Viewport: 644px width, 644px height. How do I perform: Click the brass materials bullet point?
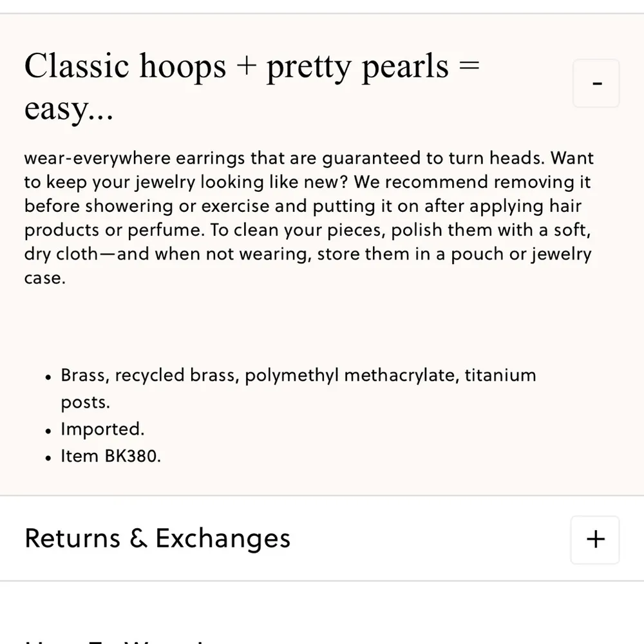(298, 375)
